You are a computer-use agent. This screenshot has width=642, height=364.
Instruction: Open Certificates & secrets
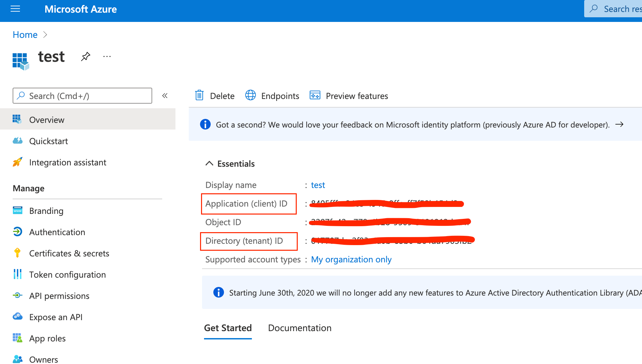pyautogui.click(x=69, y=253)
